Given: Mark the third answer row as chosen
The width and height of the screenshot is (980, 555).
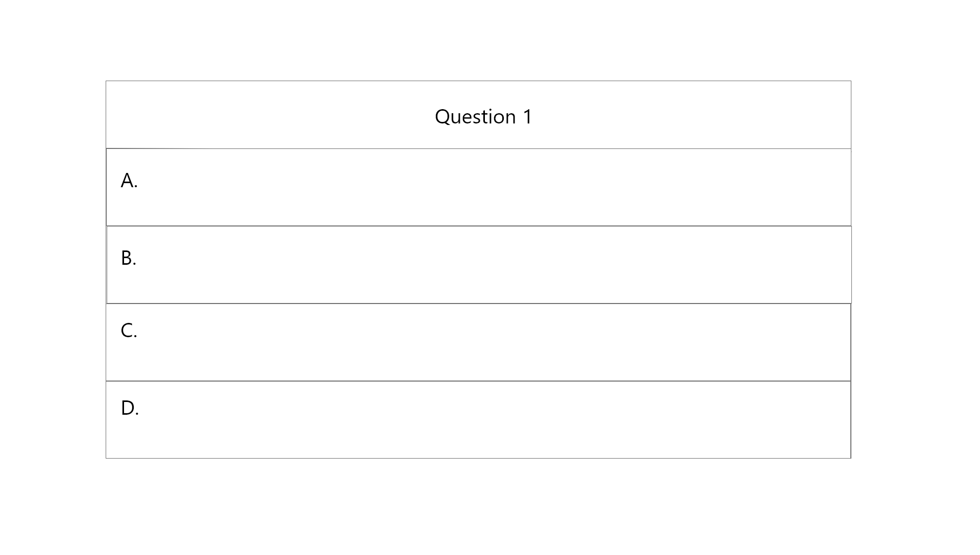Looking at the screenshot, I should (478, 342).
